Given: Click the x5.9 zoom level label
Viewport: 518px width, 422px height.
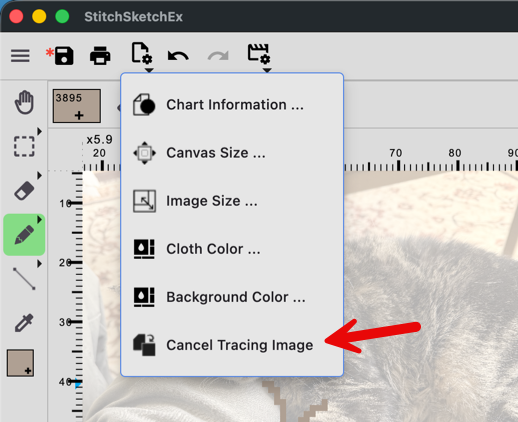Looking at the screenshot, I should (x=99, y=140).
